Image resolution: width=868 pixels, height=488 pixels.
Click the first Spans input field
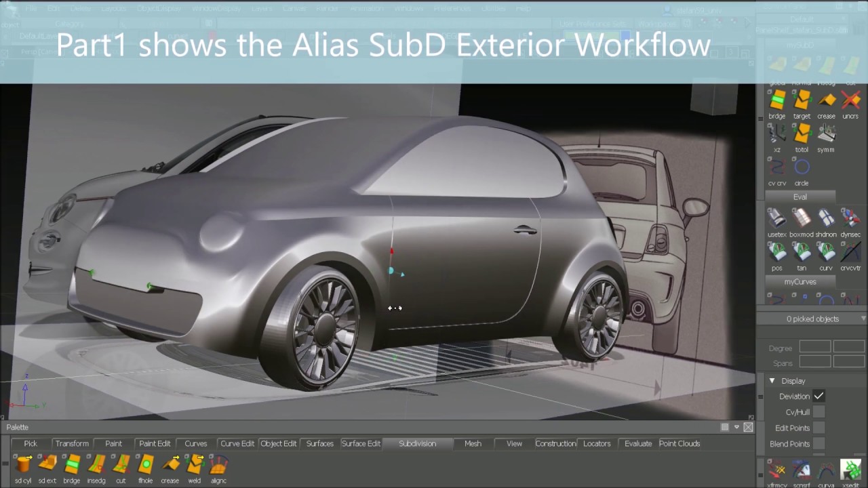click(814, 363)
